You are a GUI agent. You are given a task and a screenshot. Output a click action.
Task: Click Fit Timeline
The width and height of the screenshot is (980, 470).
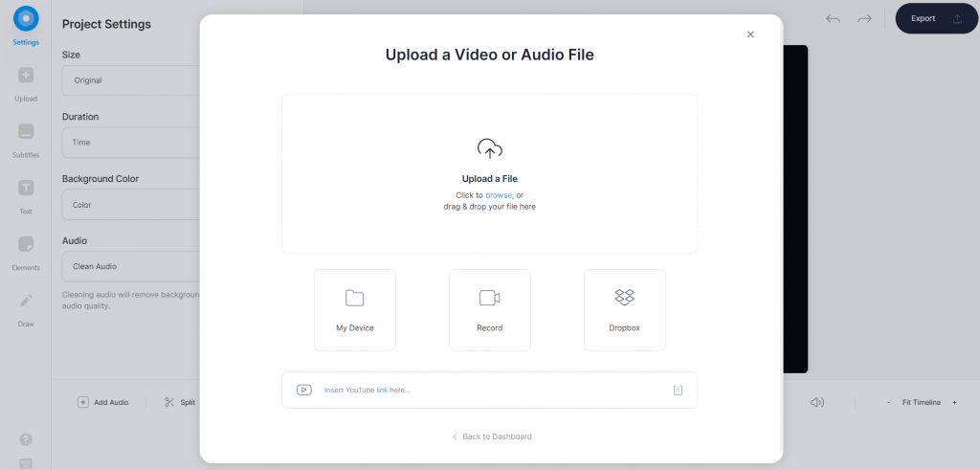tap(922, 402)
